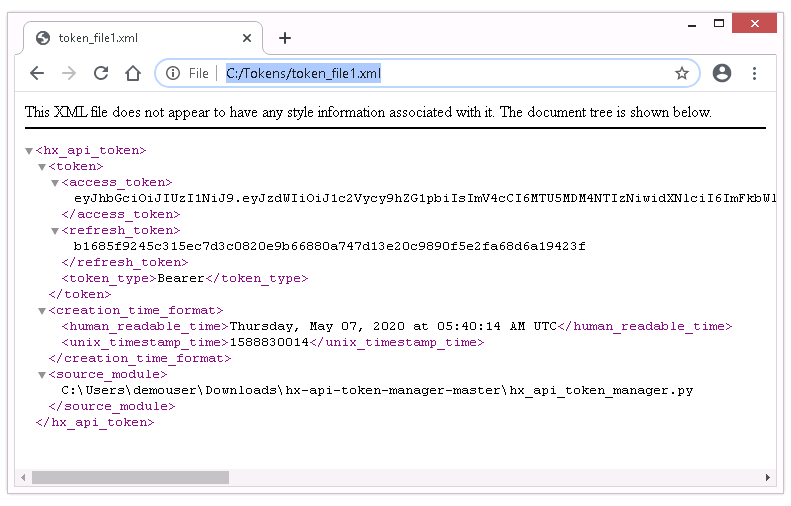Select the token_file1.xml tab

tap(143, 38)
